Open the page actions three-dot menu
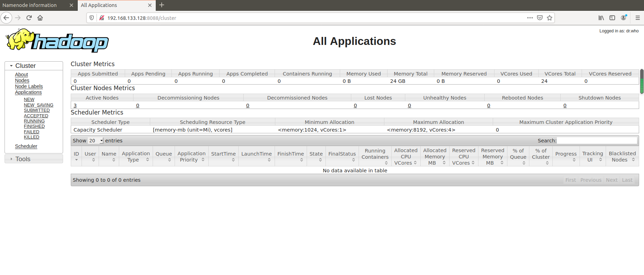The width and height of the screenshot is (644, 275). click(530, 18)
